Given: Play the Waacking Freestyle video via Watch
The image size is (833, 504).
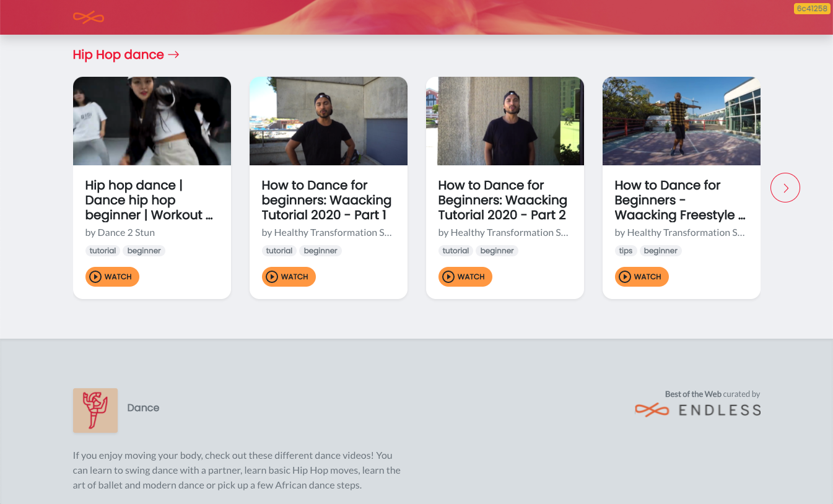Looking at the screenshot, I should click(642, 277).
